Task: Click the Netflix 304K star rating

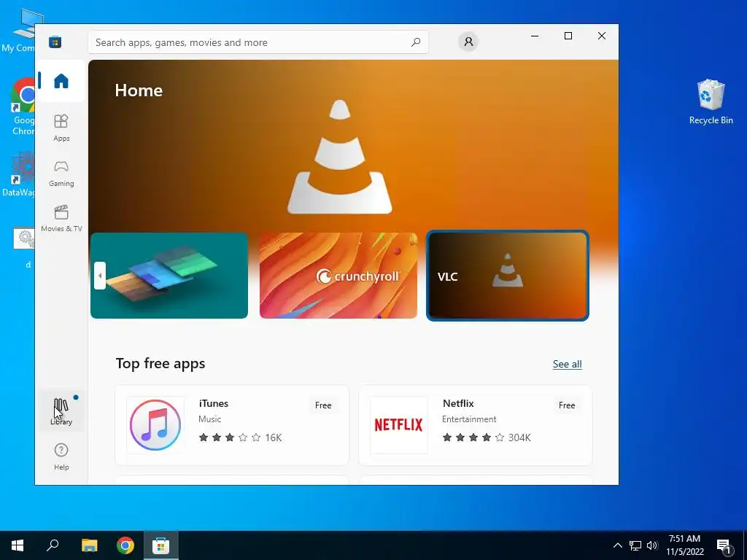Action: pos(487,437)
